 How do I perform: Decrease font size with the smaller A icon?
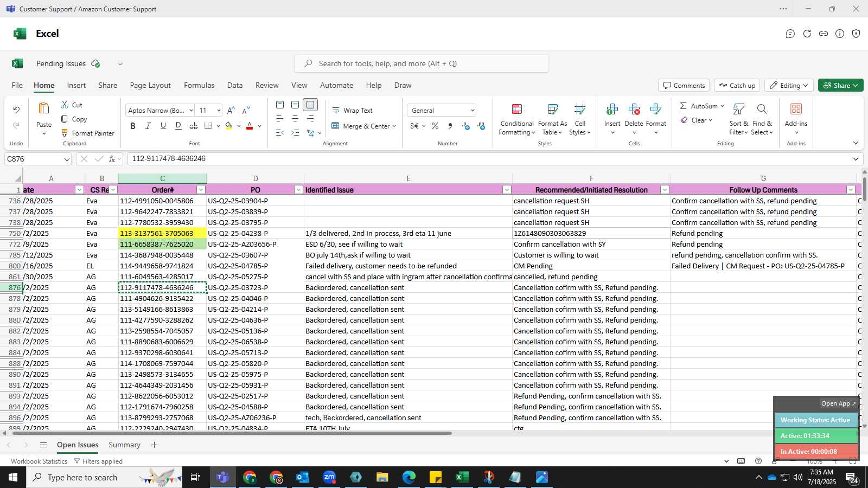[x=246, y=110]
